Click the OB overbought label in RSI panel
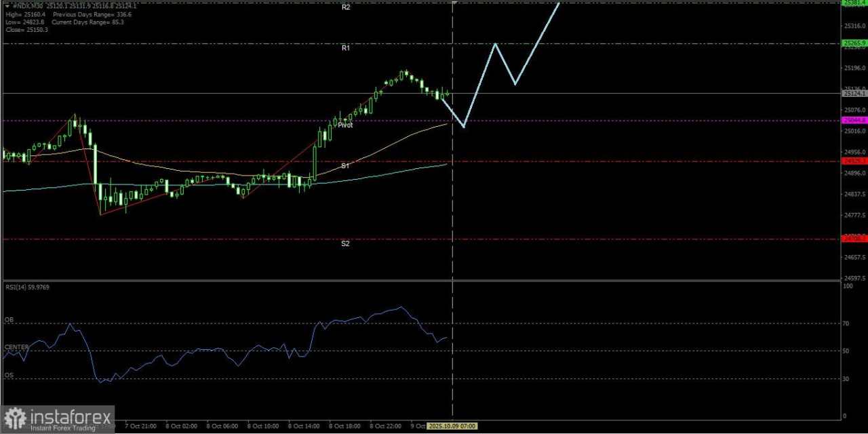The image size is (868, 434). click(x=7, y=319)
